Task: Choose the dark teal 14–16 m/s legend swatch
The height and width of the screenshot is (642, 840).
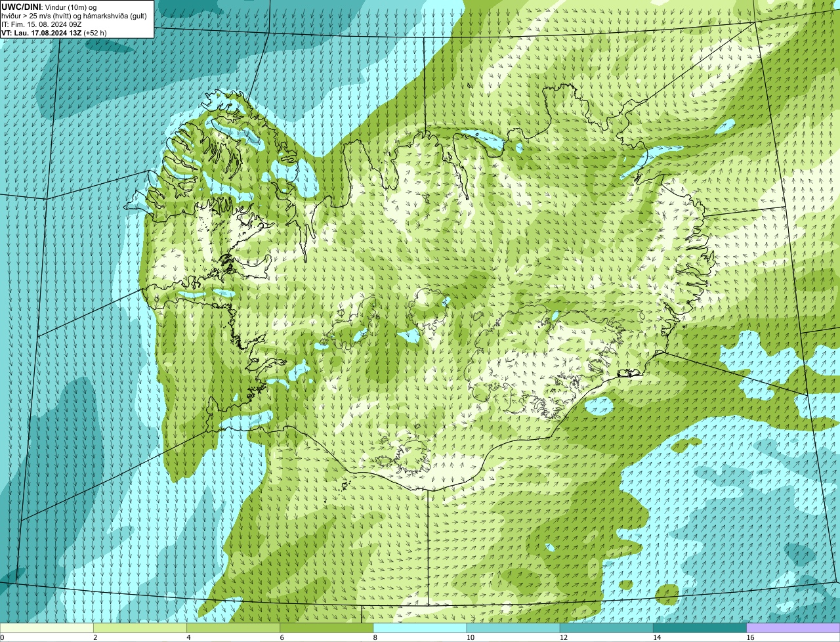Action: click(x=700, y=628)
